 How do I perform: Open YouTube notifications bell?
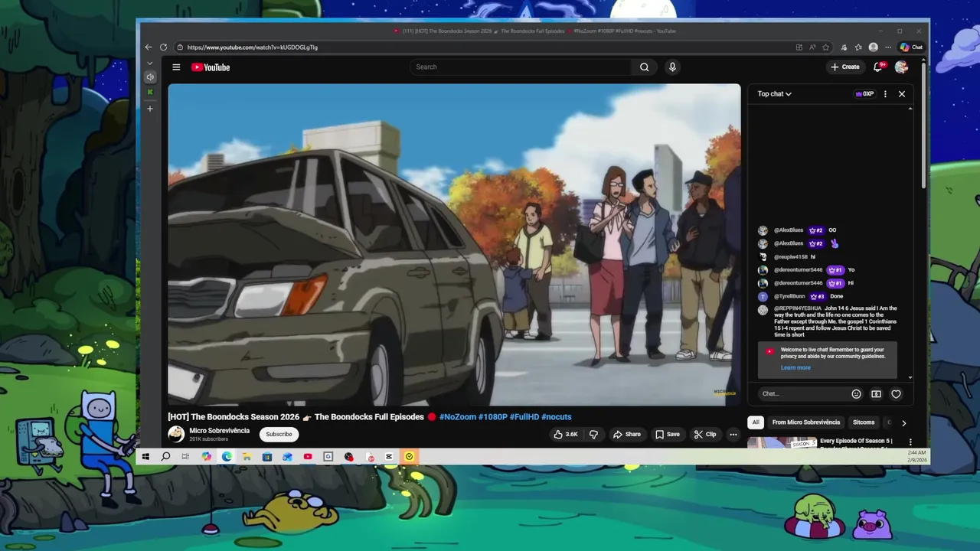pos(878,67)
